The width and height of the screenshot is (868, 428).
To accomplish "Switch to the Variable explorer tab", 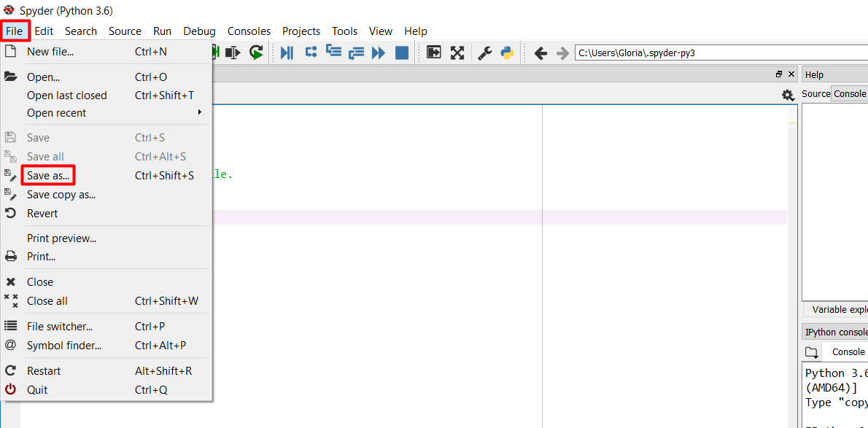I will 839,310.
